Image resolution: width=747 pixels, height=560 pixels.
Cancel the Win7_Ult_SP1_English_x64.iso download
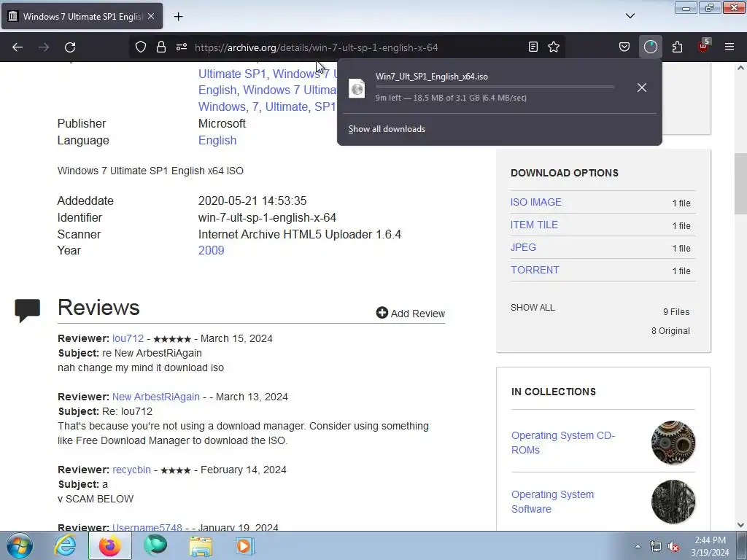(x=642, y=87)
